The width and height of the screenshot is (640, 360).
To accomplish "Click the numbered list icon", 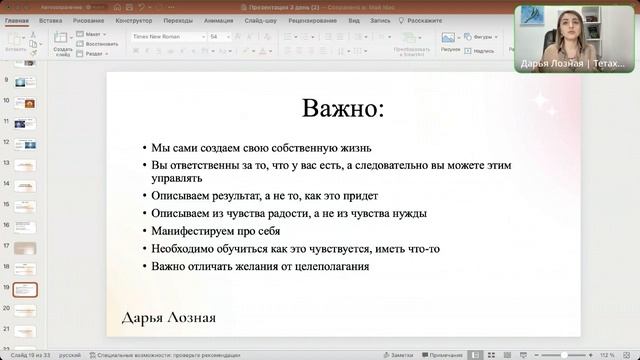I will pos(305,37).
